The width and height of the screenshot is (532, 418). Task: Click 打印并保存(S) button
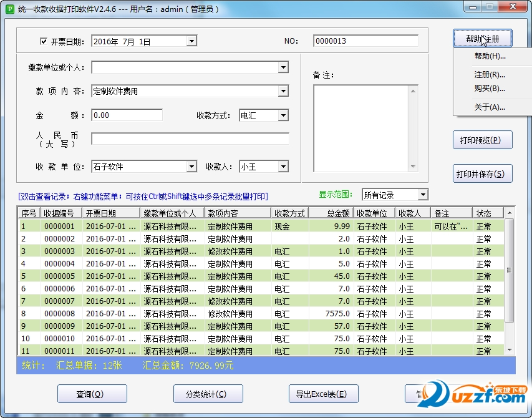point(483,173)
